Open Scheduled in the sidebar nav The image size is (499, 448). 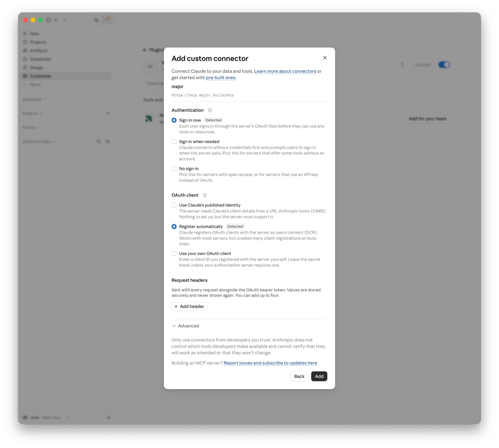click(x=66, y=59)
